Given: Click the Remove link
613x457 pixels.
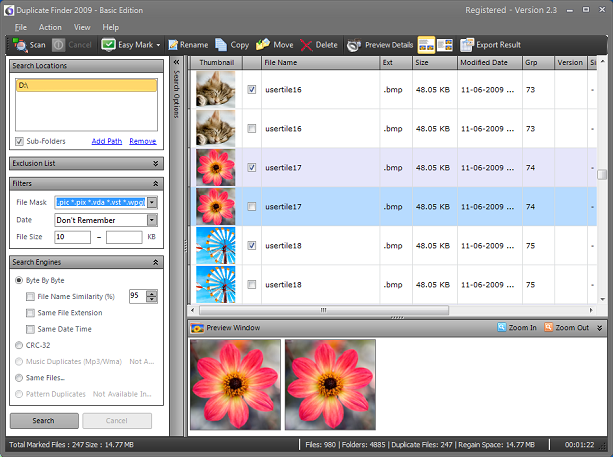Looking at the screenshot, I should coord(143,141).
